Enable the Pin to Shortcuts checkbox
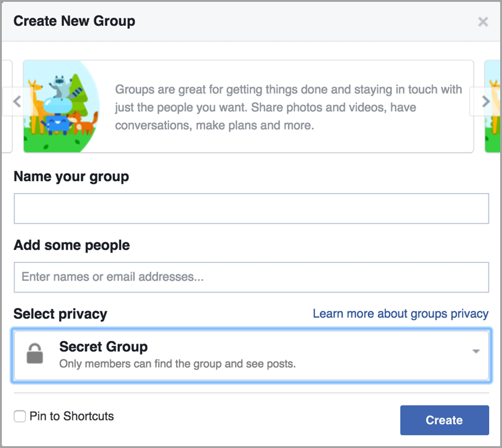This screenshot has height=448, width=502. pos(20,416)
